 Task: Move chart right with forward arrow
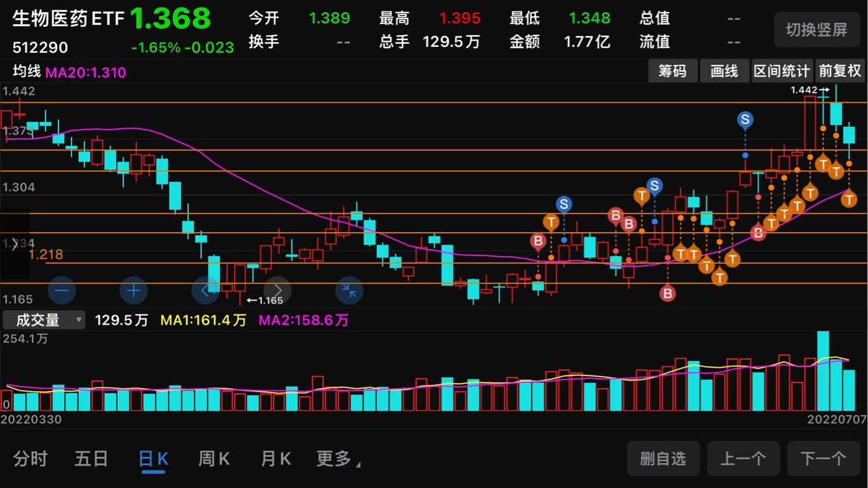(278, 291)
